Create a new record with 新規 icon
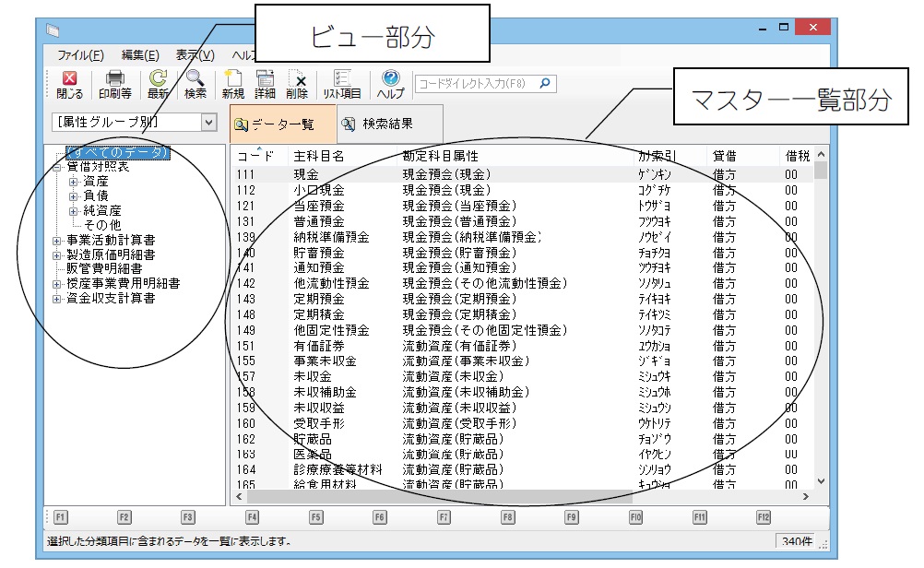Viewport: 924px width, 568px height. 232,84
